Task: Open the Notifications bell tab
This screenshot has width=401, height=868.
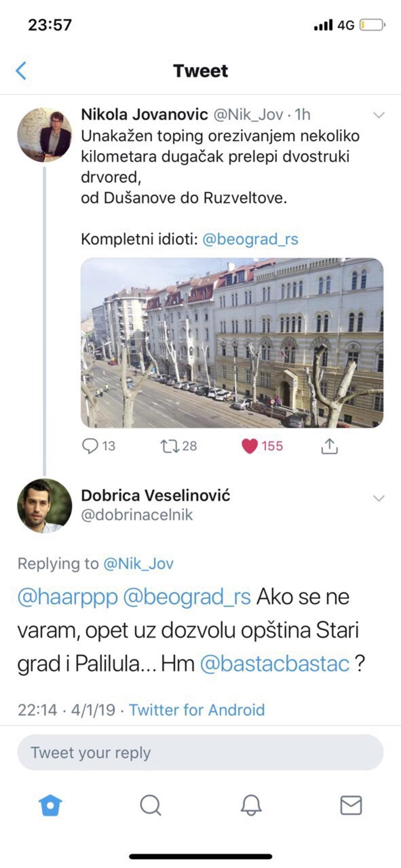Action: pyautogui.click(x=251, y=805)
